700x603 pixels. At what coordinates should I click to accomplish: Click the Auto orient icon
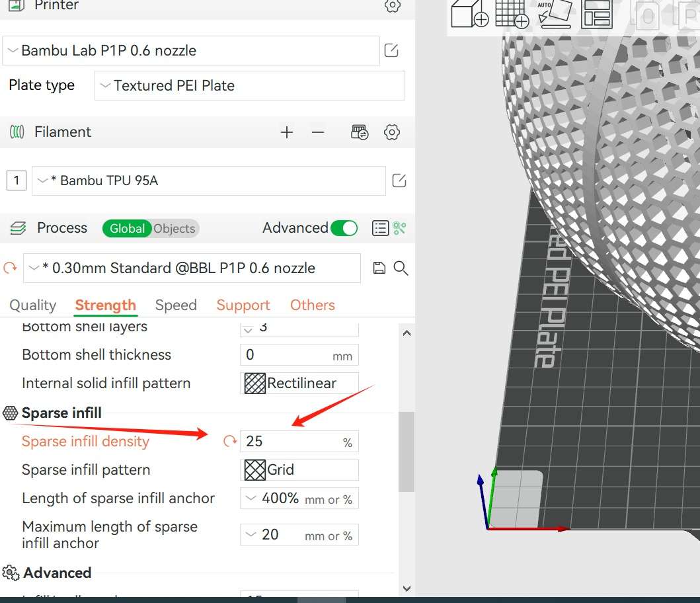point(554,15)
